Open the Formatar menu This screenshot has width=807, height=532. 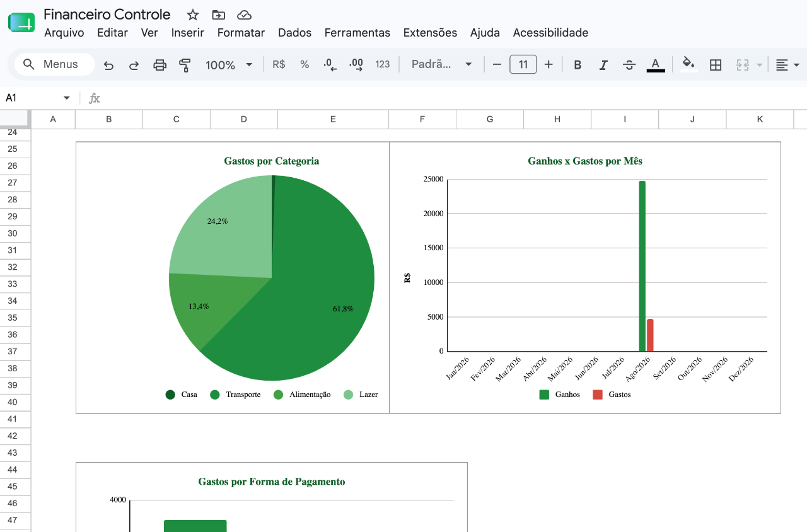point(241,33)
